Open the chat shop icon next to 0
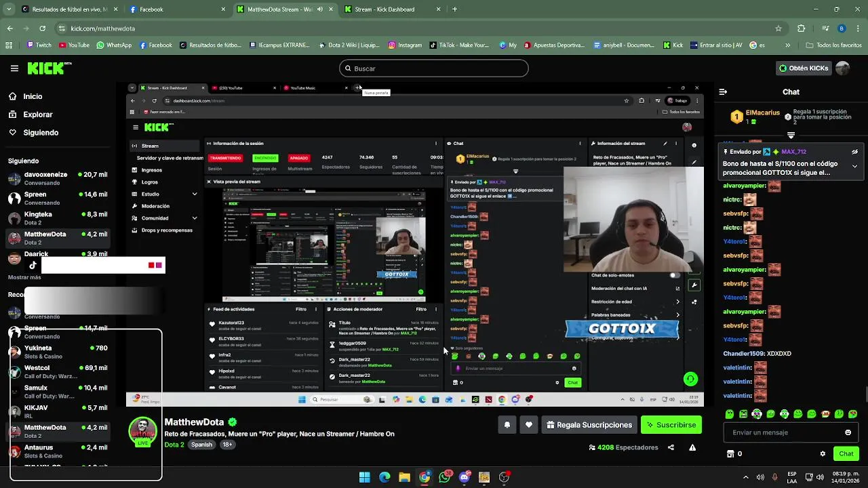 pyautogui.click(x=730, y=454)
